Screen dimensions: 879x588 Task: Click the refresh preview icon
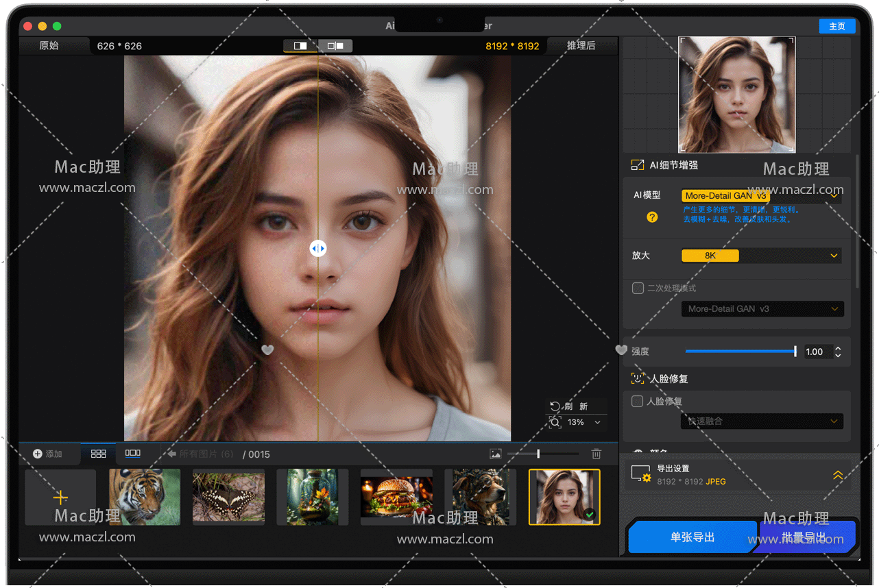click(555, 406)
